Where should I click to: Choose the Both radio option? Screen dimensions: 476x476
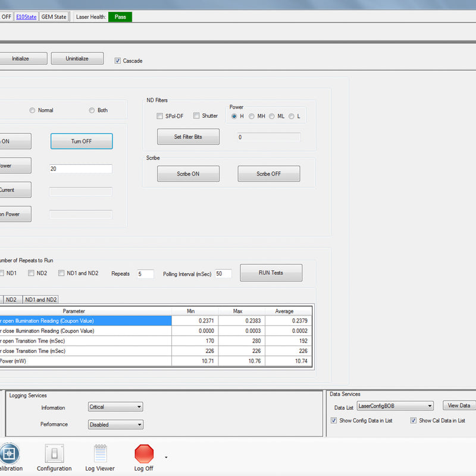click(x=92, y=110)
